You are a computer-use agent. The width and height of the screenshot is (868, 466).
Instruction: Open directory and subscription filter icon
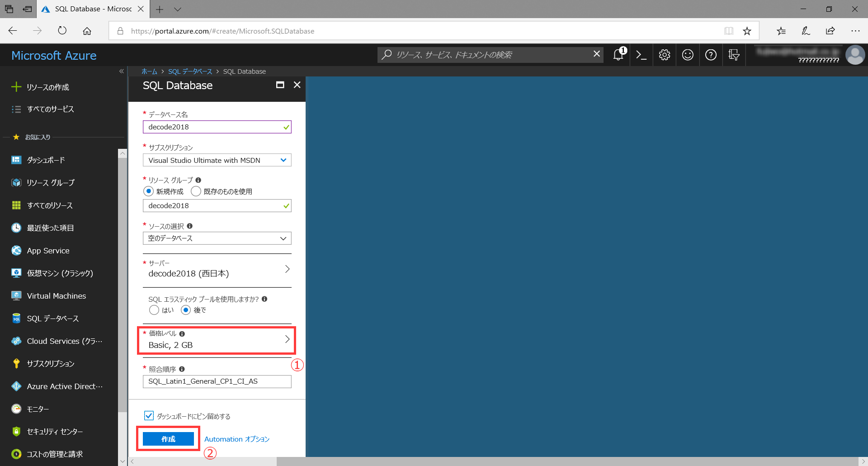734,55
